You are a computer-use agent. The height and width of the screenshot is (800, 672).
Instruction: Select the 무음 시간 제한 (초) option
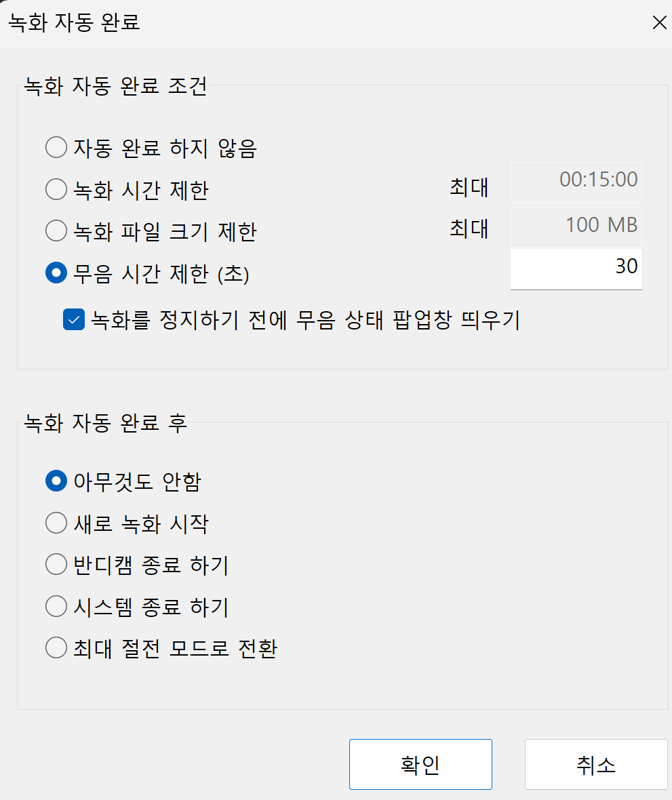56,273
